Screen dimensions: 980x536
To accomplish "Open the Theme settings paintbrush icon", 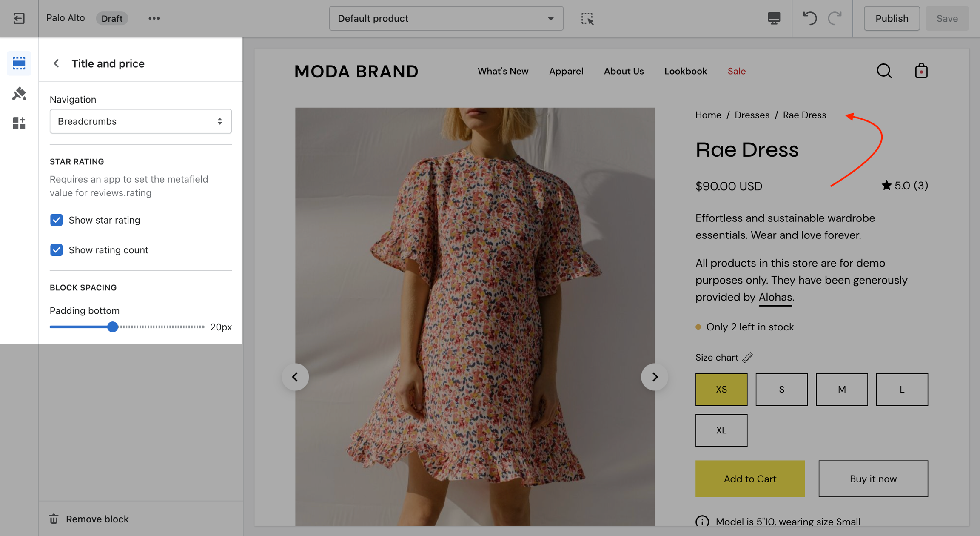I will (19, 93).
